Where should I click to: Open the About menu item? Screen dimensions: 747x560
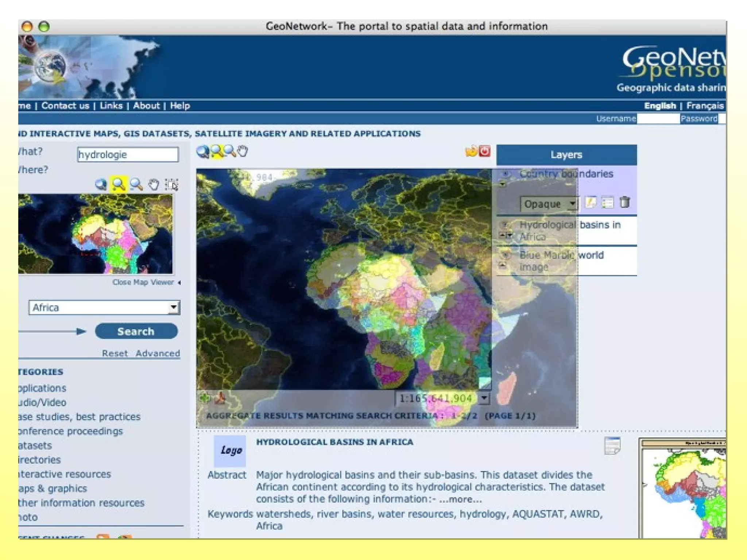[x=146, y=106]
